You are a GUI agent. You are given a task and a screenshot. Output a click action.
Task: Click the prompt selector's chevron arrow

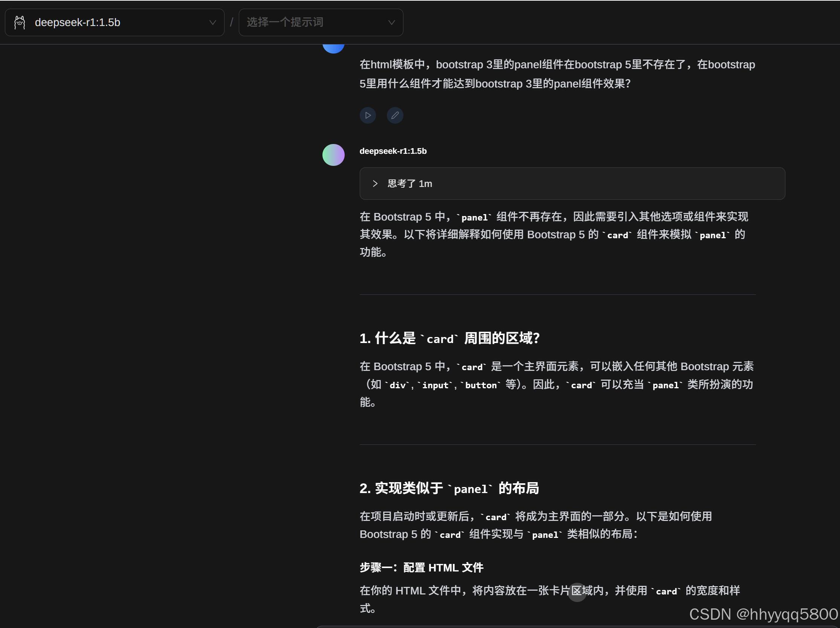click(391, 22)
